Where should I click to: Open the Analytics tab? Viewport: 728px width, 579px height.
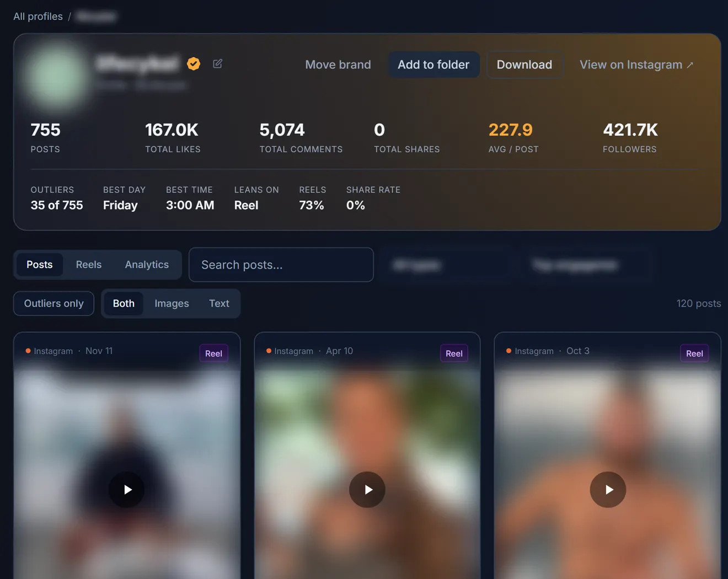[x=147, y=265]
